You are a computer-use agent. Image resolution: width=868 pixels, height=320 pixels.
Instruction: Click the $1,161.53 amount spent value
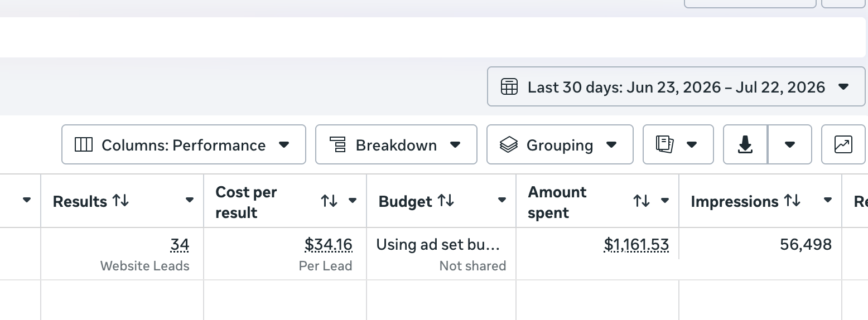coord(636,245)
